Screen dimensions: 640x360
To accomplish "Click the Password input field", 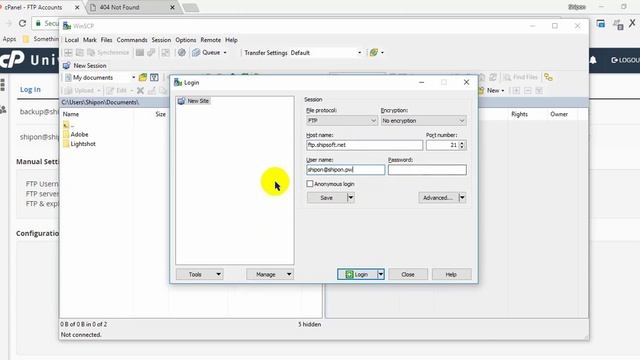I will coord(427,169).
